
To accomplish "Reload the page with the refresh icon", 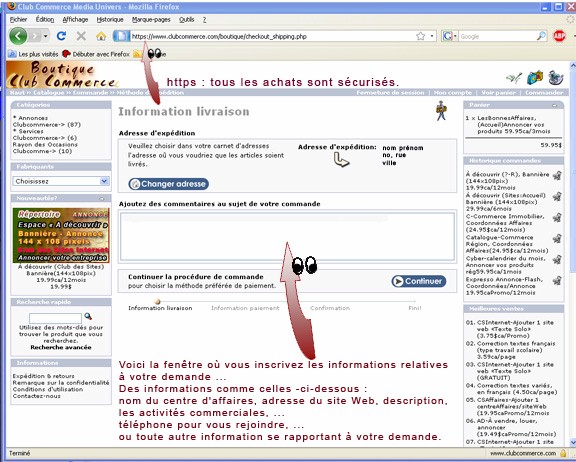I will click(61, 36).
